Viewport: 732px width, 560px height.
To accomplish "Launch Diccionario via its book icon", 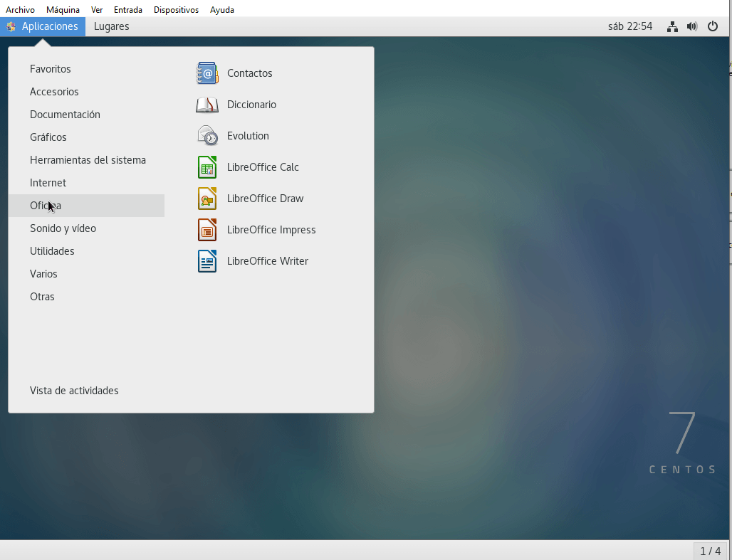I will click(x=207, y=105).
